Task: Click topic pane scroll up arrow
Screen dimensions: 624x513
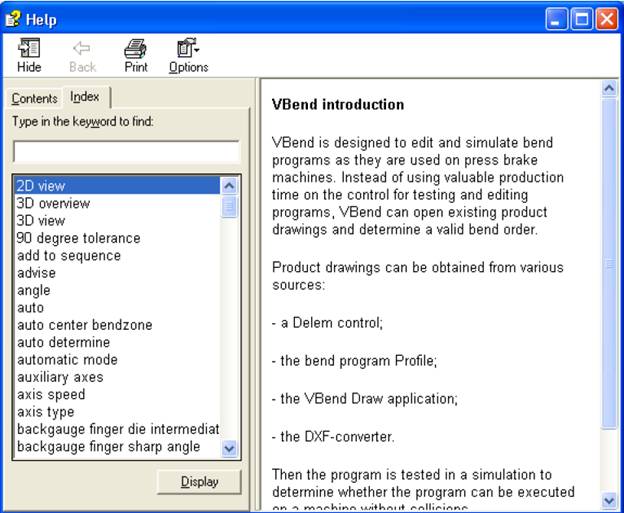Action: tap(609, 88)
